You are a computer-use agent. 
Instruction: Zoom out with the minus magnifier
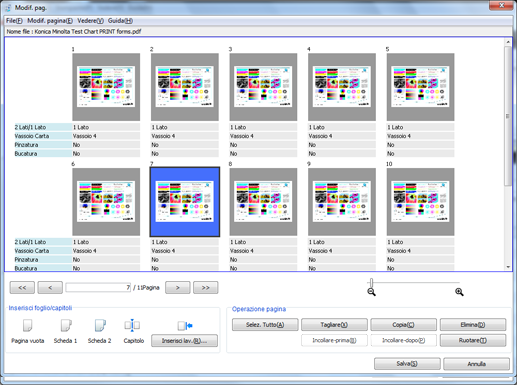pos(371,292)
